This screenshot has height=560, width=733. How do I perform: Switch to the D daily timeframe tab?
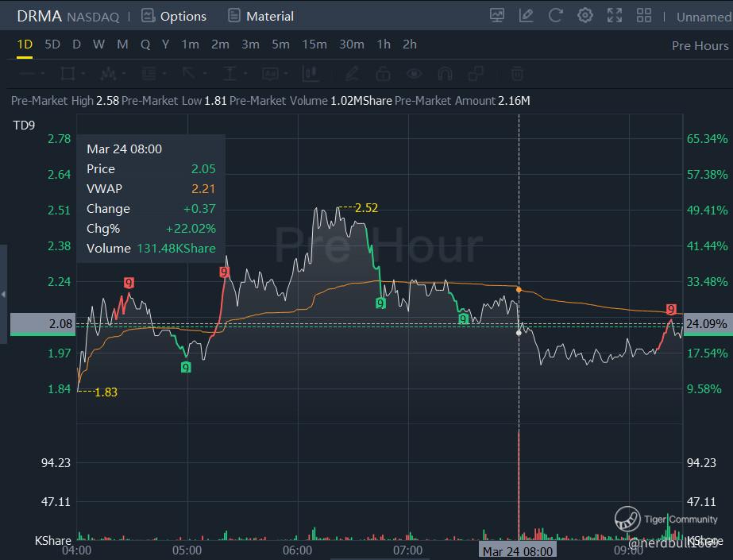[77, 44]
